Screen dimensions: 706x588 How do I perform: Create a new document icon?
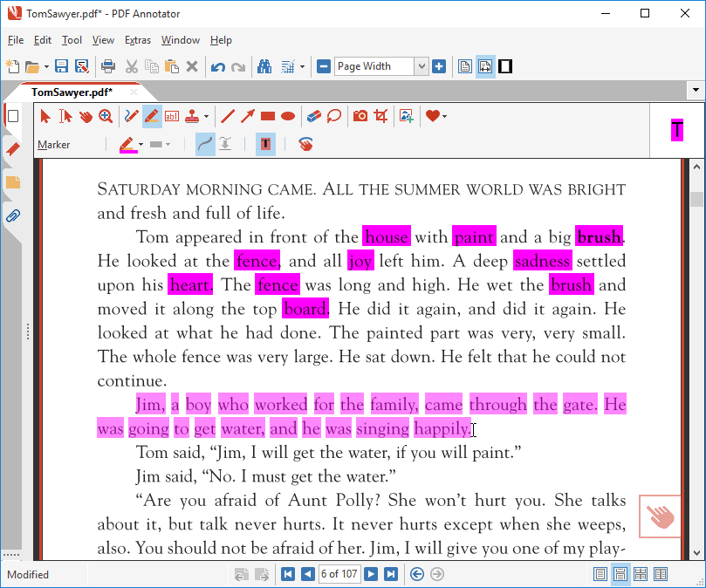(x=12, y=66)
